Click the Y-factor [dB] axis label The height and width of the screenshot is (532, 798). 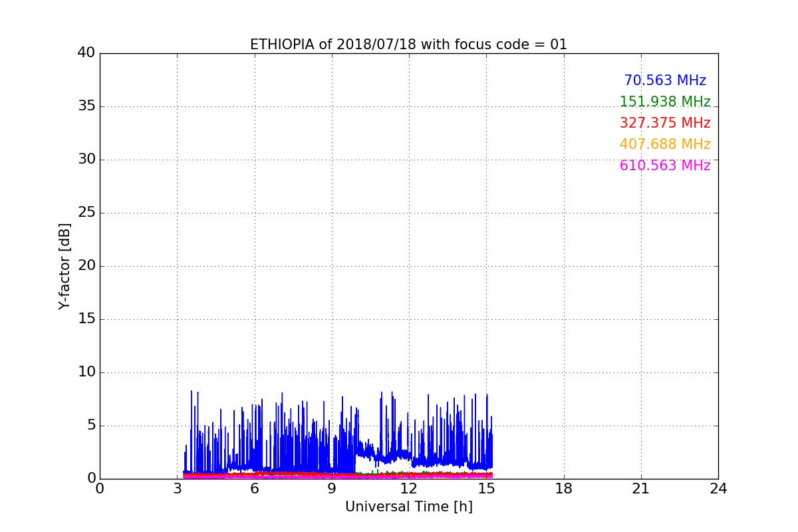tap(65, 266)
